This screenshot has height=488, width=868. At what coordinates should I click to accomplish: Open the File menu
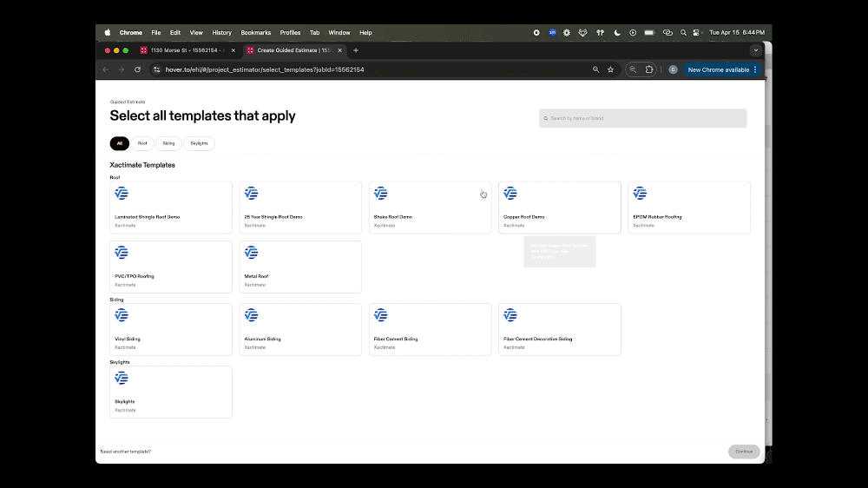[156, 33]
